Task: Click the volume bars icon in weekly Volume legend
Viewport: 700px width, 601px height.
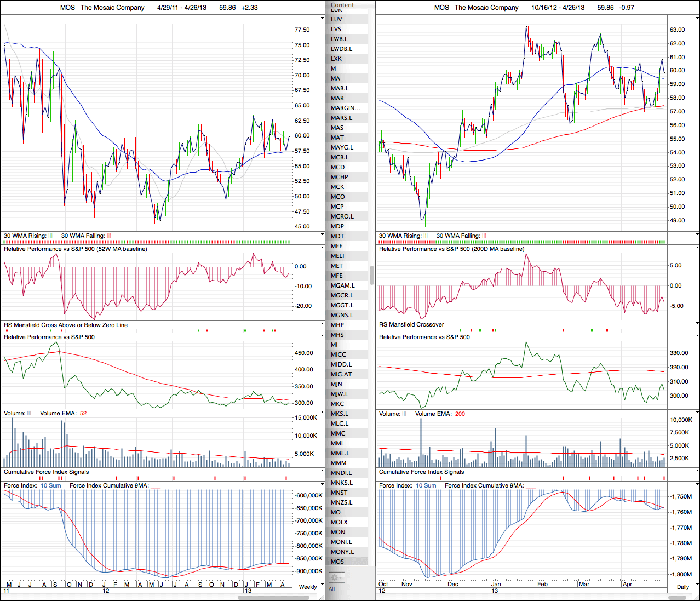Action: point(29,414)
